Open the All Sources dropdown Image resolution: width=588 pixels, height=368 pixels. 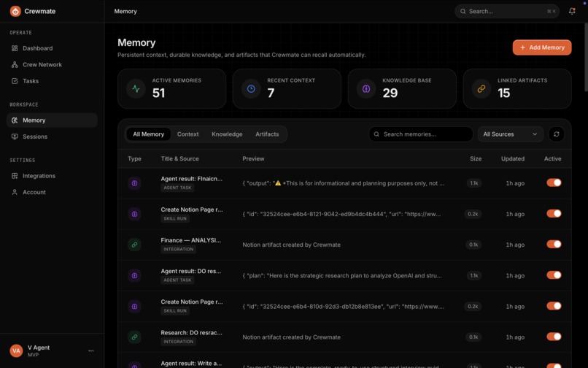coord(511,134)
